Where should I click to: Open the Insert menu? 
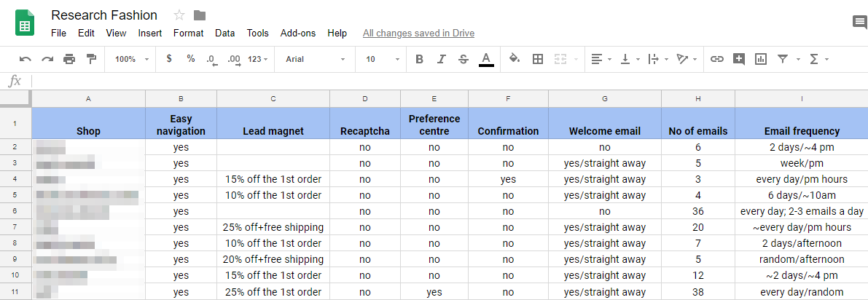pyautogui.click(x=150, y=33)
